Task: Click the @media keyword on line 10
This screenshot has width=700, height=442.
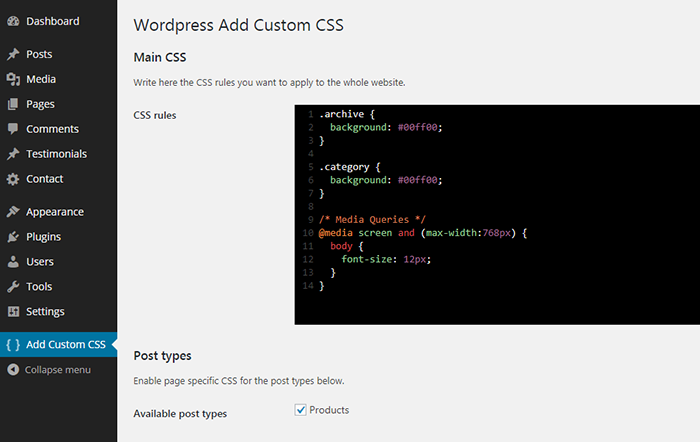Action: click(336, 233)
